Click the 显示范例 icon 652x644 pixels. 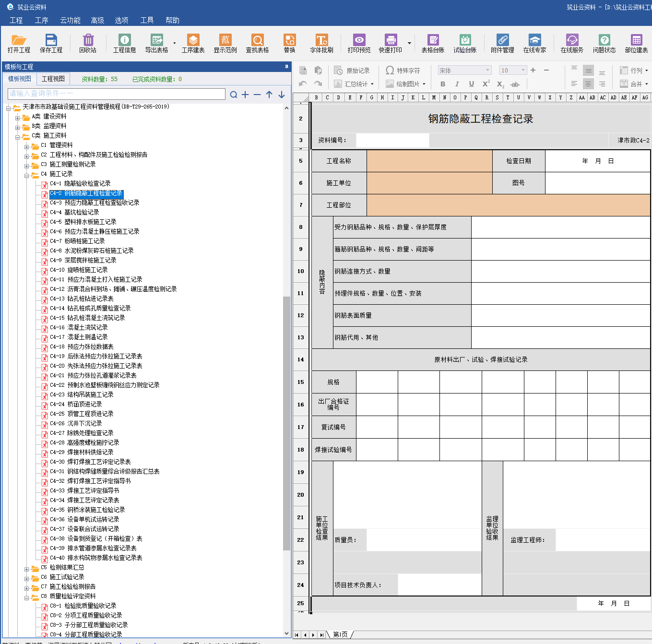(225, 43)
